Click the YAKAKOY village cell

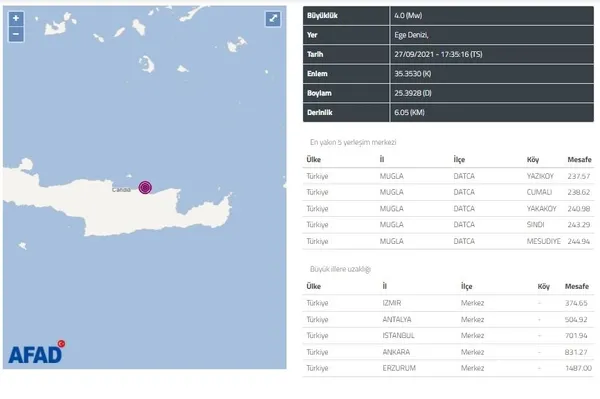(x=541, y=209)
